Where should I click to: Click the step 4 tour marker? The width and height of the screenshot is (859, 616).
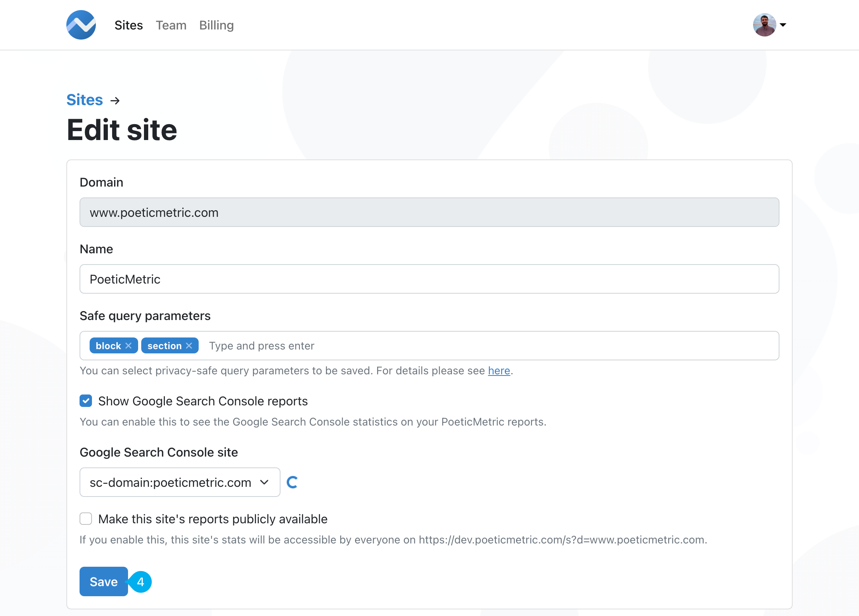[140, 582]
